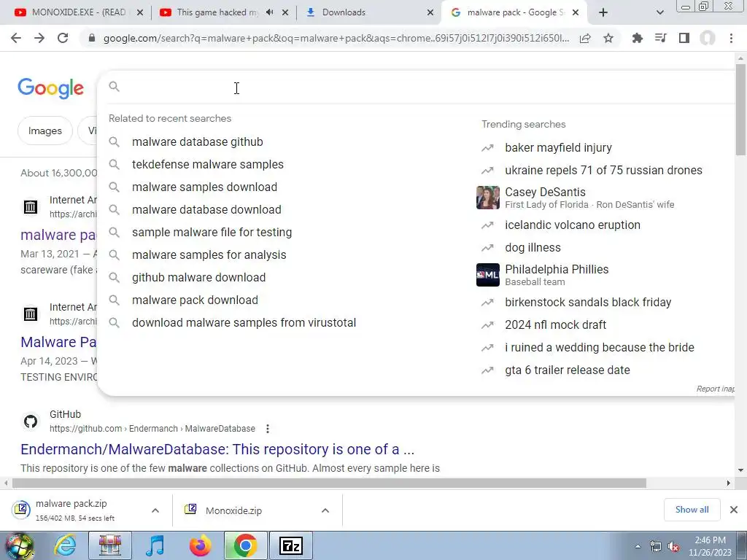Select suggestion 'sample malware file for testing'

point(212,233)
